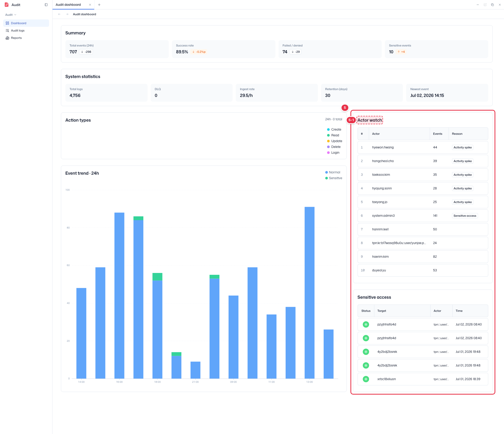Toggle the Login legend item
The width and height of the screenshot is (504, 434).
tap(333, 153)
